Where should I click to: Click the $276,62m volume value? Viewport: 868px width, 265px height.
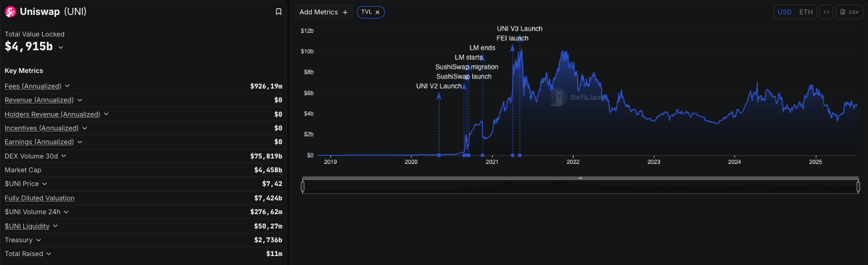(266, 212)
